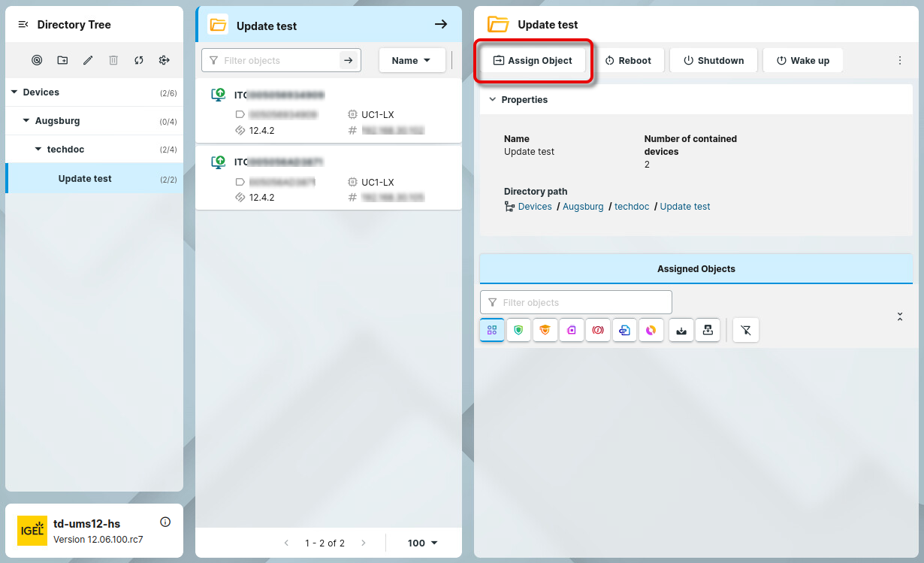Click the target search icon in Directory Tree
Screen dimensions: 924x563
point(37,60)
